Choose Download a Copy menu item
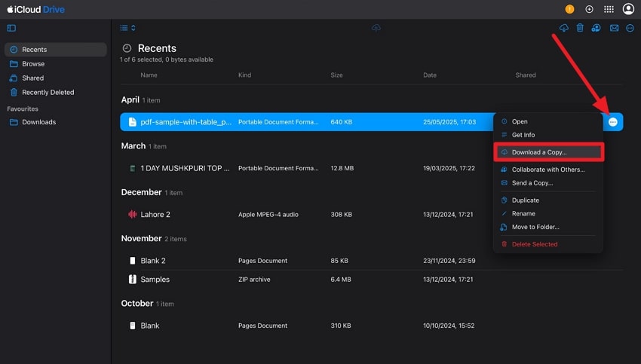 point(547,152)
